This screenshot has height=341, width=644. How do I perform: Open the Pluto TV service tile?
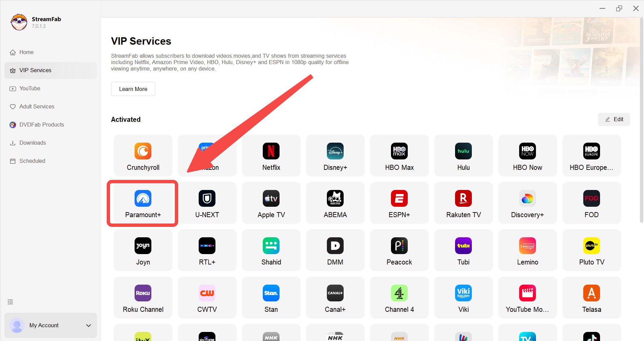591,250
